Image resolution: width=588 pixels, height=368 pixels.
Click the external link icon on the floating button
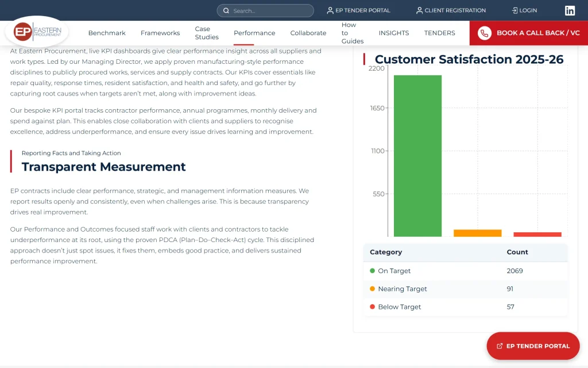coord(500,346)
